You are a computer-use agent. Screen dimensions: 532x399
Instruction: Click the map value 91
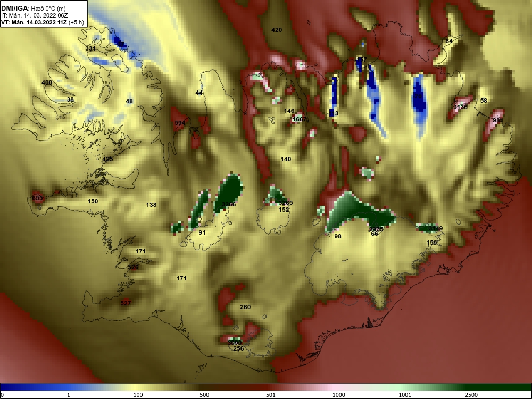(202, 232)
